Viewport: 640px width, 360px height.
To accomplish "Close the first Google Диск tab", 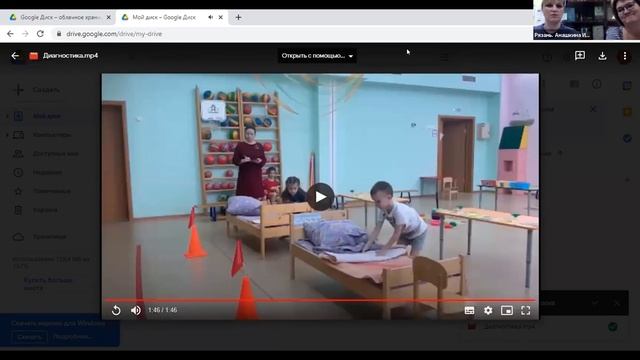I will tap(109, 17).
